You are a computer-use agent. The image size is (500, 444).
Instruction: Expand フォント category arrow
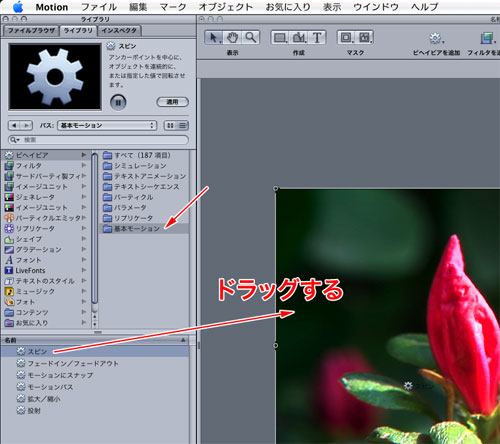84,260
